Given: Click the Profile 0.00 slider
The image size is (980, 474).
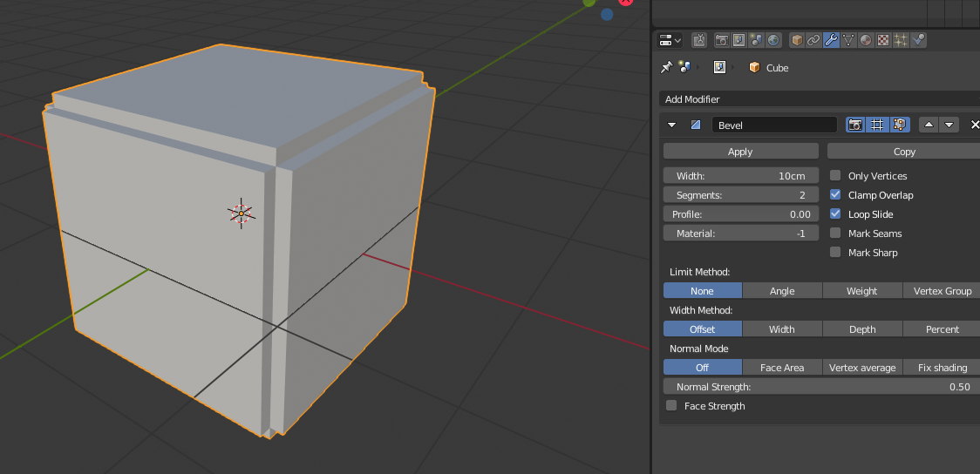Looking at the screenshot, I should (740, 214).
